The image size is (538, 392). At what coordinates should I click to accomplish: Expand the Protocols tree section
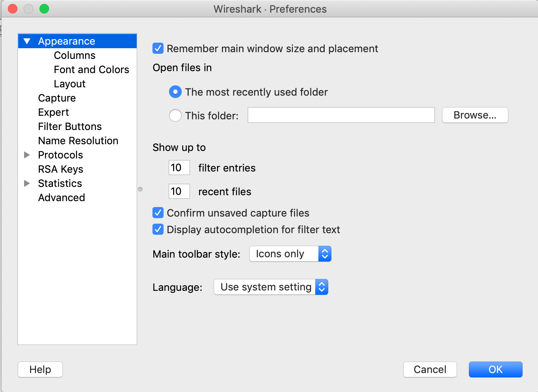[27, 155]
